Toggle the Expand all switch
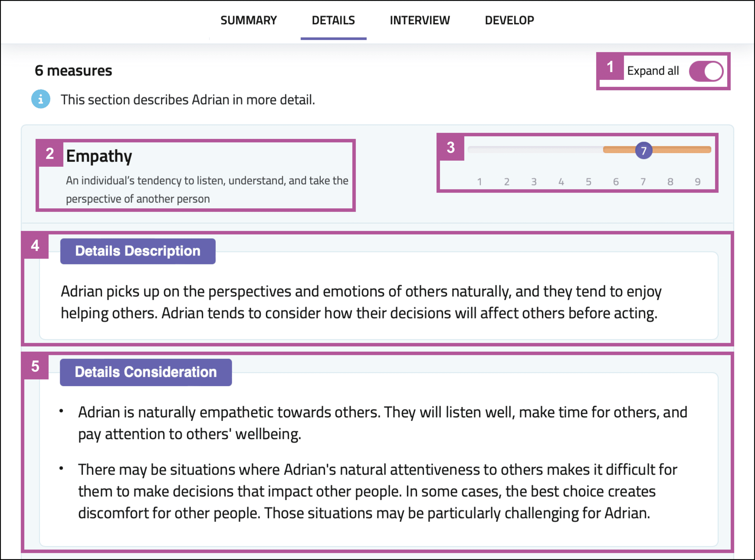The height and width of the screenshot is (560, 755). click(x=706, y=71)
